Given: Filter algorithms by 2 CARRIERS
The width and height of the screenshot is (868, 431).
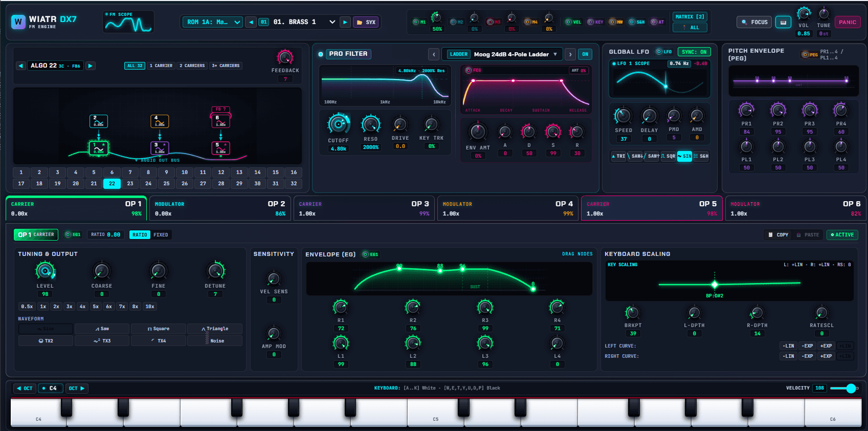Looking at the screenshot, I should tap(192, 66).
